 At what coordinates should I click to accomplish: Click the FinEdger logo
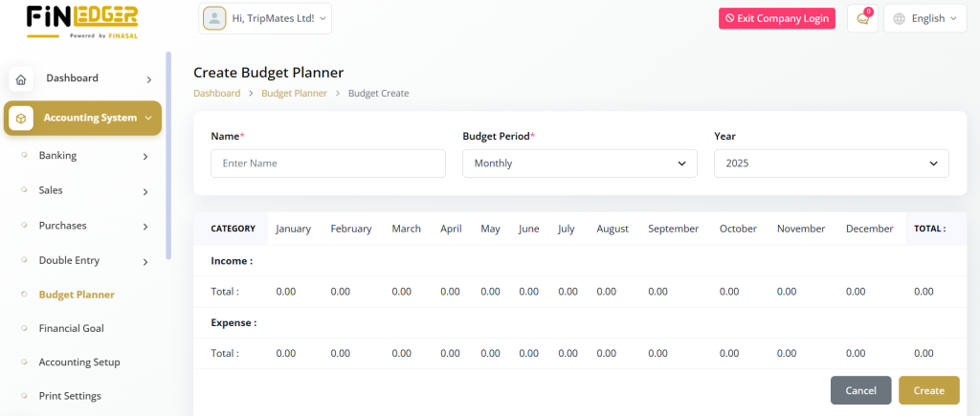(x=82, y=20)
